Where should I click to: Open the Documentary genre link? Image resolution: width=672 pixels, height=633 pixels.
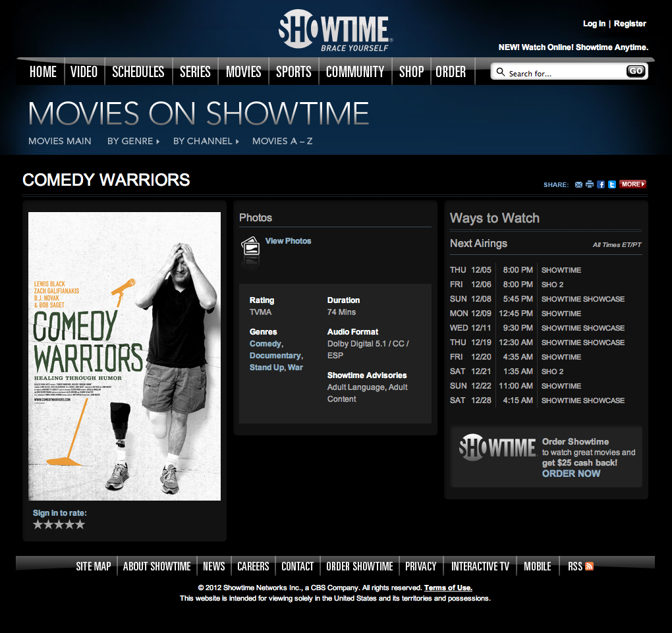[x=275, y=356]
